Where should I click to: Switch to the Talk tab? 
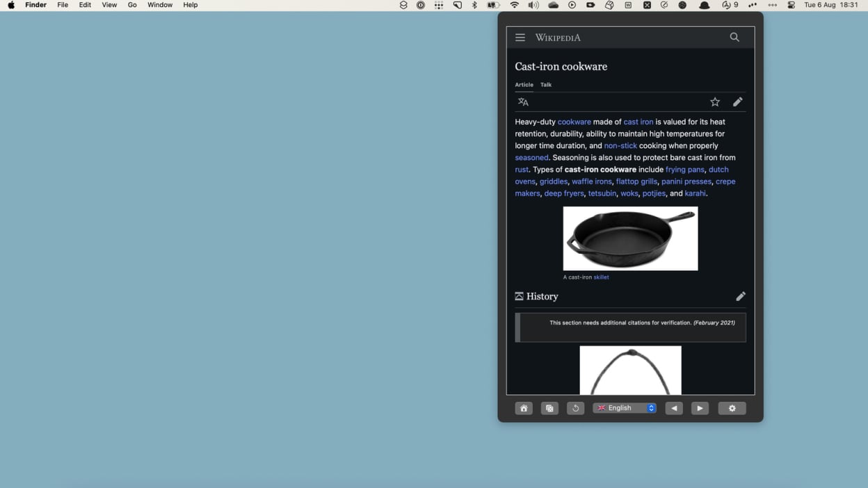tap(546, 85)
